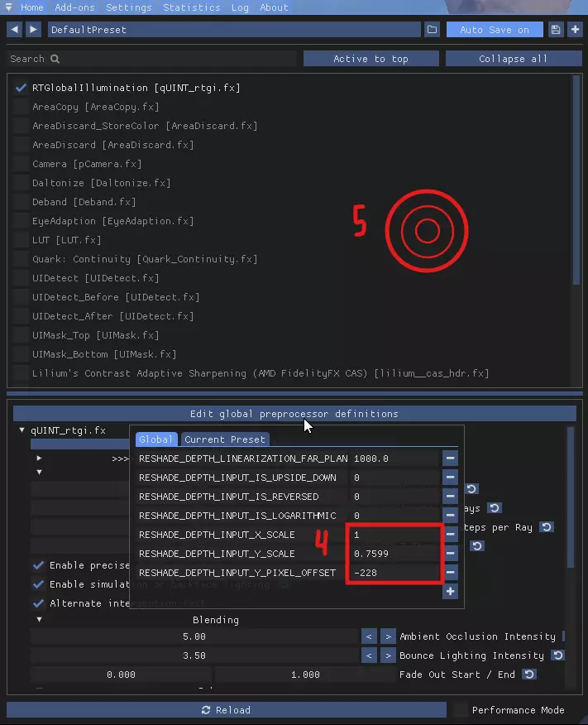Remove RESHADE_DEPTH_INPUT_IS_LOGARITHMIC definition

tap(450, 516)
